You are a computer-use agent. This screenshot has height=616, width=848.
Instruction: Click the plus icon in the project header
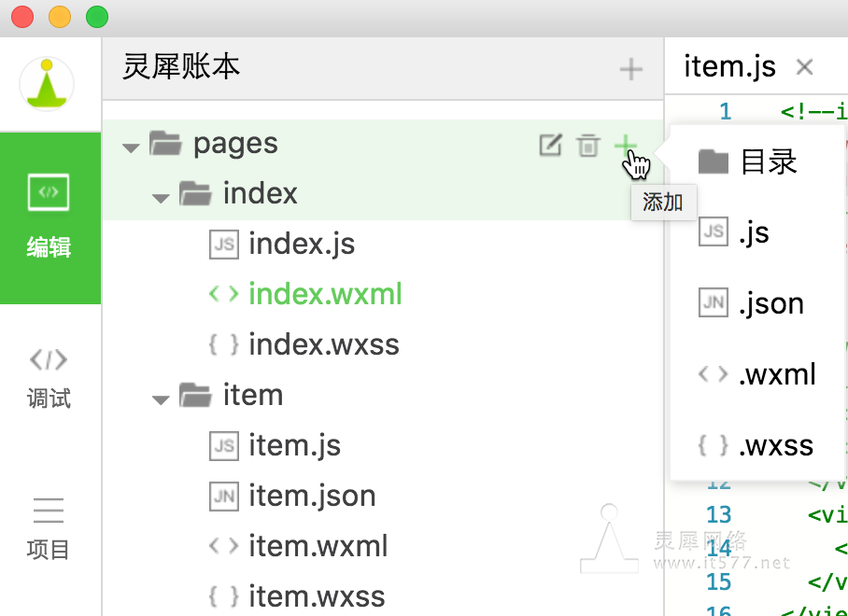(x=631, y=69)
